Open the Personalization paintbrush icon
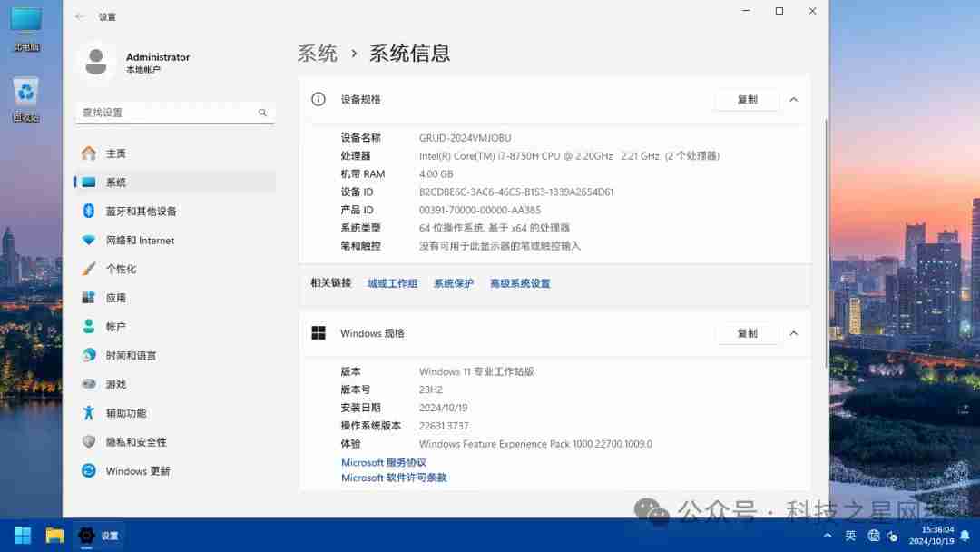The height and width of the screenshot is (552, 980). pos(89,269)
